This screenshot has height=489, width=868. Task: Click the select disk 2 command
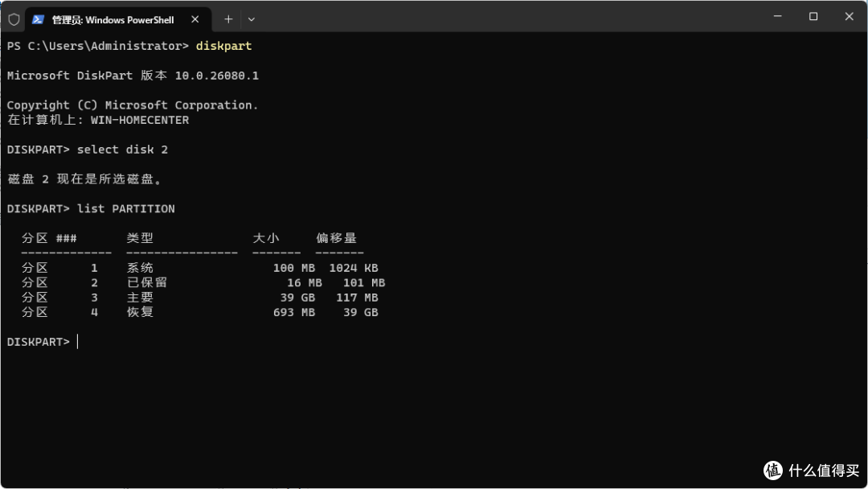click(x=122, y=150)
